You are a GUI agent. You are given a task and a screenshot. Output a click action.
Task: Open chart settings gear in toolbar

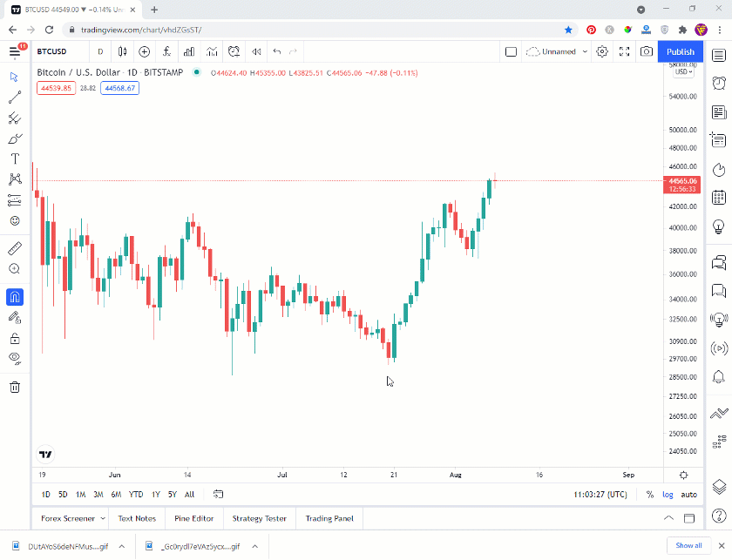click(602, 51)
